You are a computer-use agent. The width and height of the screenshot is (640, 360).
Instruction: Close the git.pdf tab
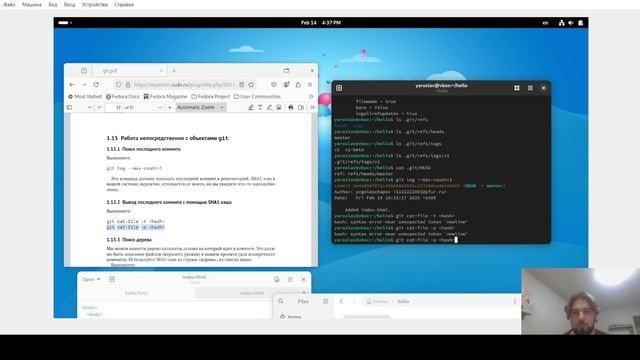[161, 71]
